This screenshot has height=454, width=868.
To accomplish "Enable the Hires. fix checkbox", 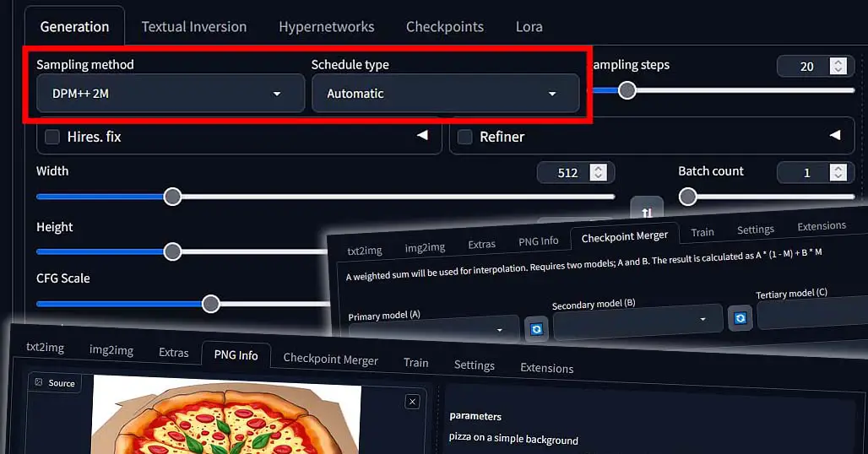I will (52, 137).
